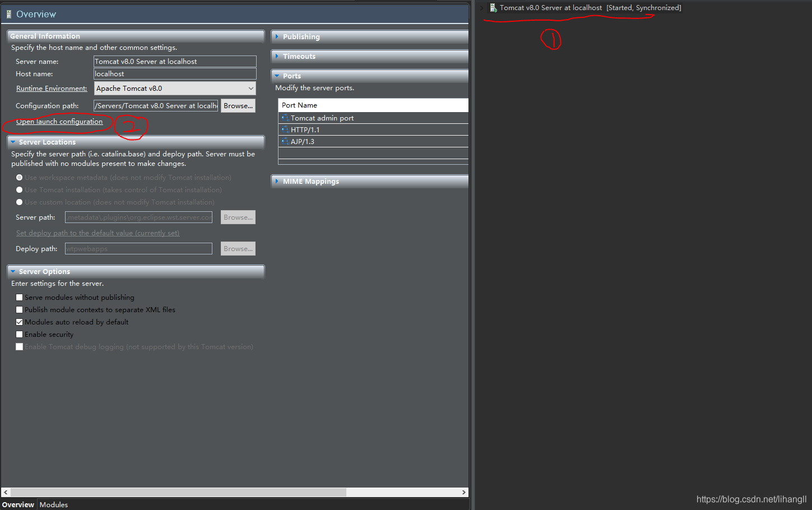Collapse the Server Locations section
The width and height of the screenshot is (812, 510).
13,142
